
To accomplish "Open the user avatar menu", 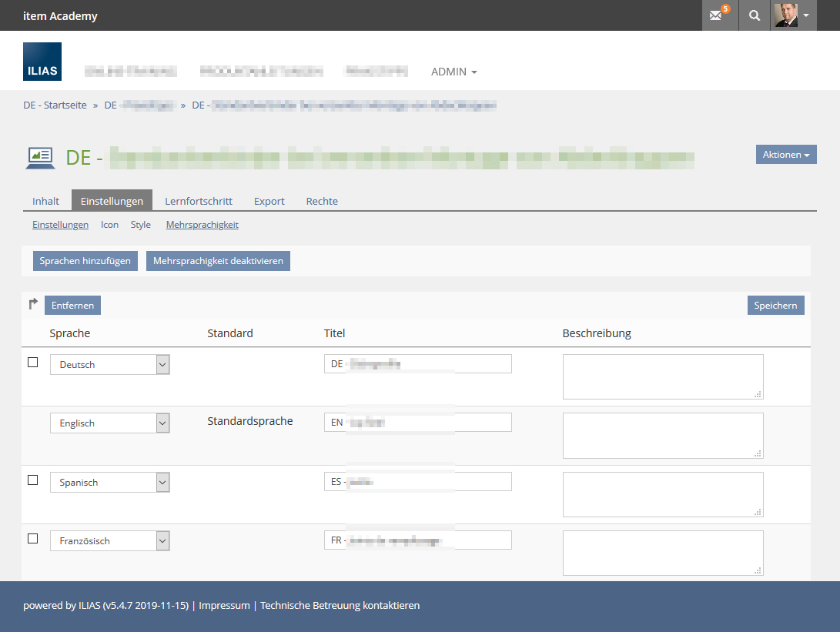I will [793, 15].
